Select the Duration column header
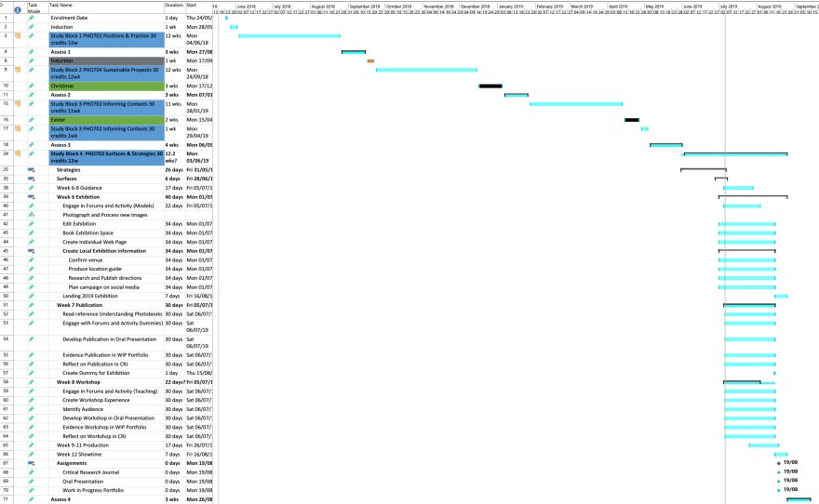Image resolution: width=819 pixels, height=504 pixels. (173, 7)
